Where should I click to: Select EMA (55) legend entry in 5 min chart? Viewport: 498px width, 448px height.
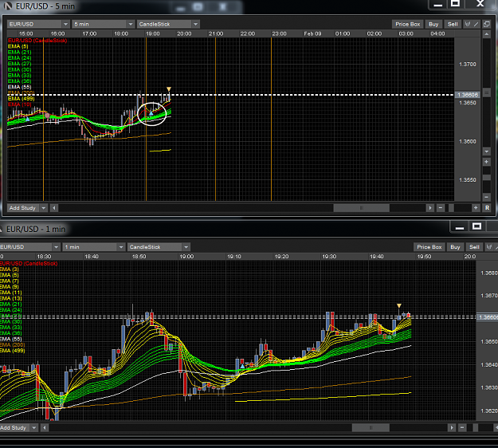[x=20, y=87]
